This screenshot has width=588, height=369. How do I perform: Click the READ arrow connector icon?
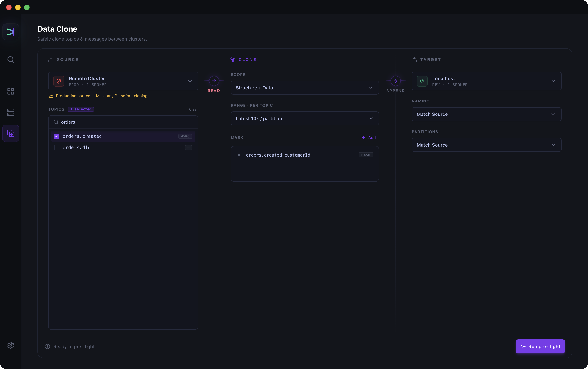point(214,81)
